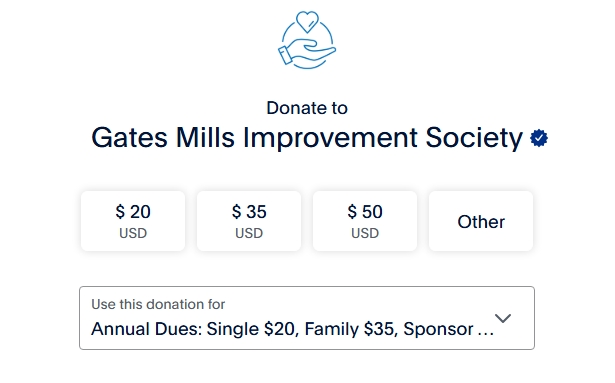
Task: Click the Gates Mills Improvement Society heading
Action: 307,138
